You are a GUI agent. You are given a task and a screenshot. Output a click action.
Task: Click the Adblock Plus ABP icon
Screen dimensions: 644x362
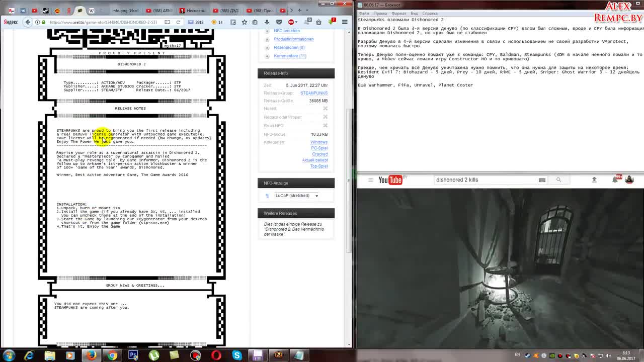point(291,22)
